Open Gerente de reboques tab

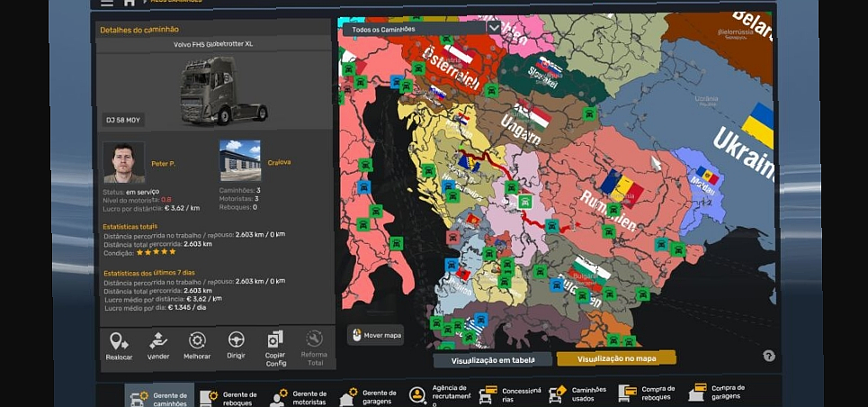[x=228, y=399]
